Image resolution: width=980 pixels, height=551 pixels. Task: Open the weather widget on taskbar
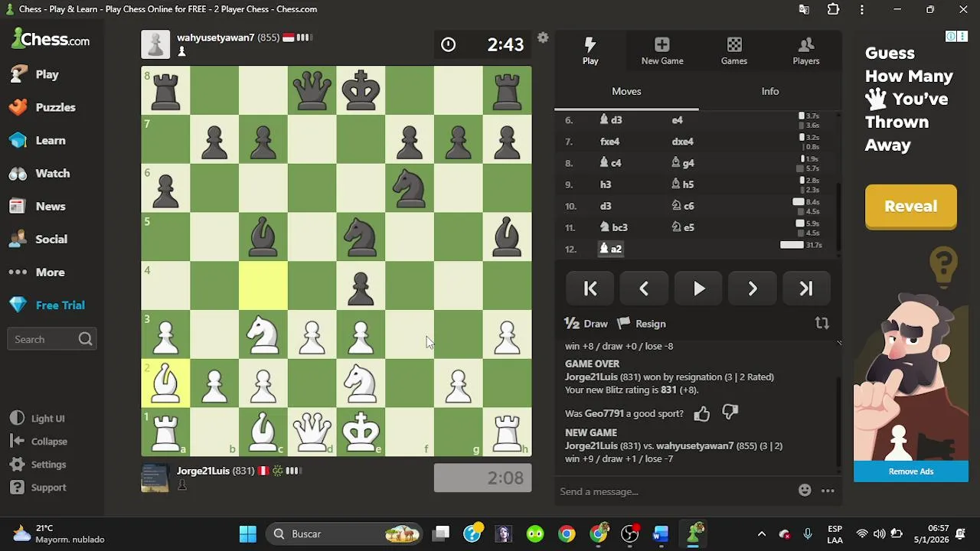click(60, 533)
